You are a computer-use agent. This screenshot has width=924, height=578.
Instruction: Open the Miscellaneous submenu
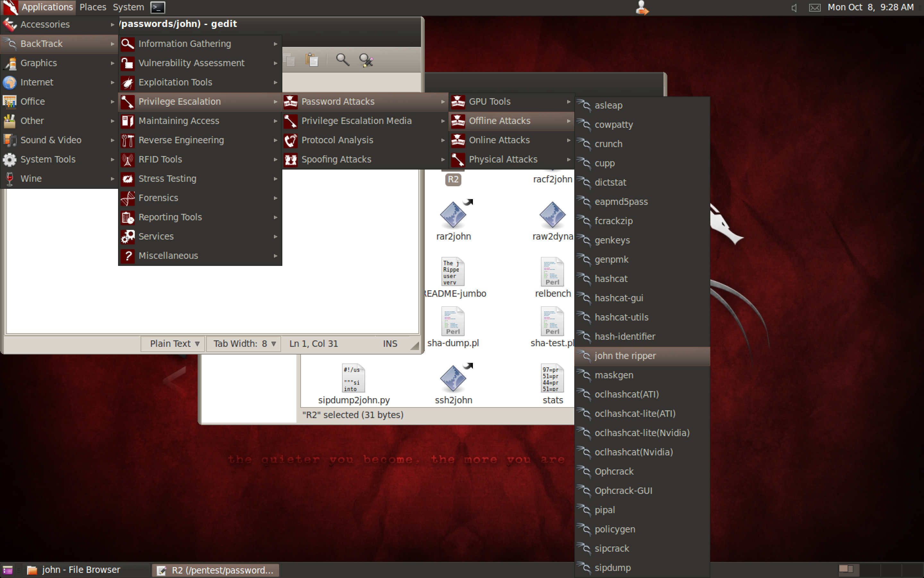point(200,256)
